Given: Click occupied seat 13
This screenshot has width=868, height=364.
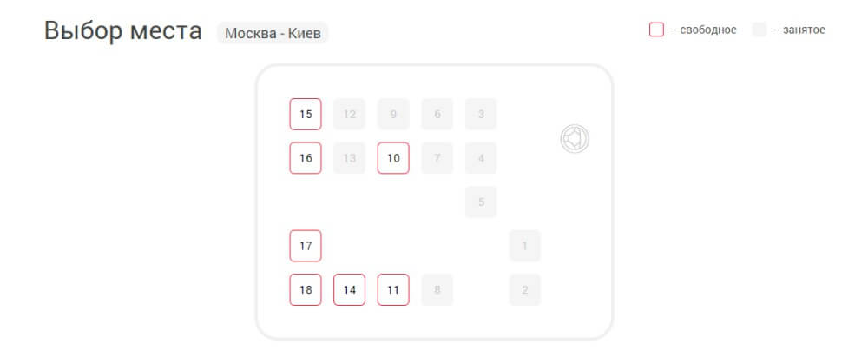Looking at the screenshot, I should [349, 158].
